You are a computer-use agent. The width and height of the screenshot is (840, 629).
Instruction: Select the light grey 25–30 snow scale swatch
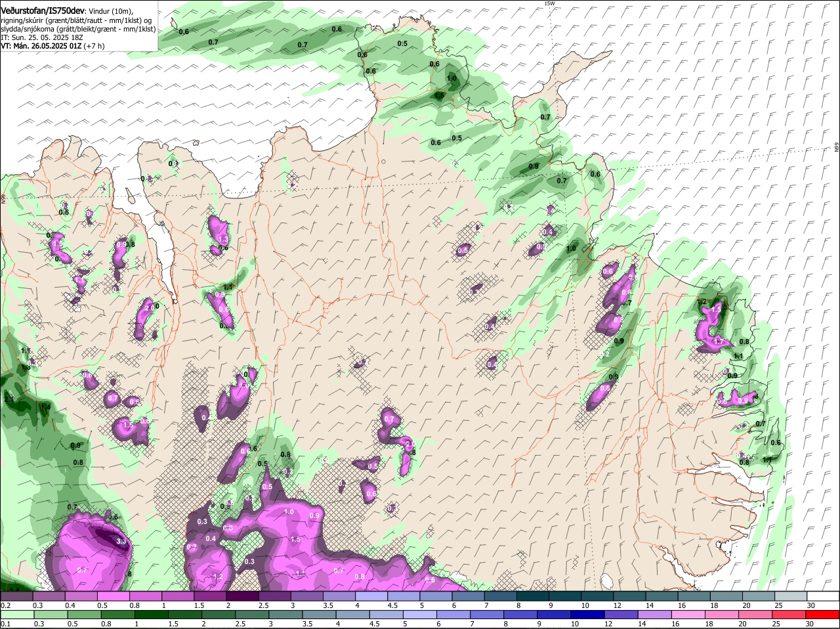point(791,596)
